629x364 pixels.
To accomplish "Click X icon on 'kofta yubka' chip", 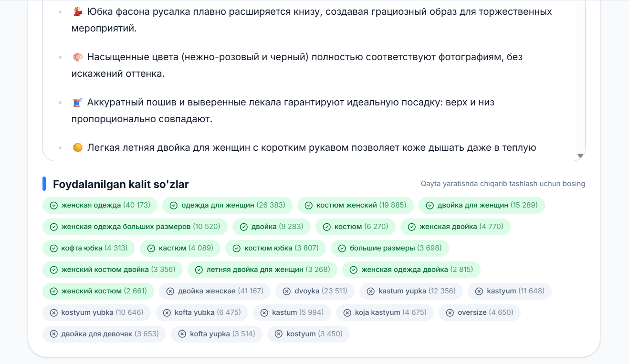I will pyautogui.click(x=167, y=312).
